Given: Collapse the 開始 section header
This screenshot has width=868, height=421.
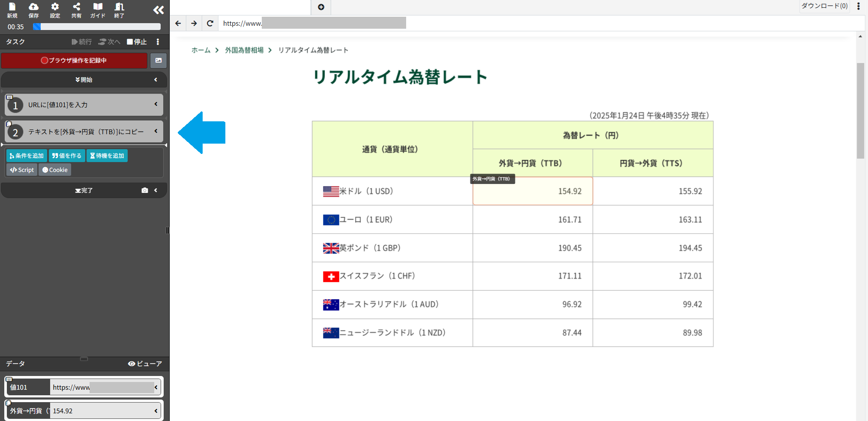Looking at the screenshot, I should coord(156,80).
